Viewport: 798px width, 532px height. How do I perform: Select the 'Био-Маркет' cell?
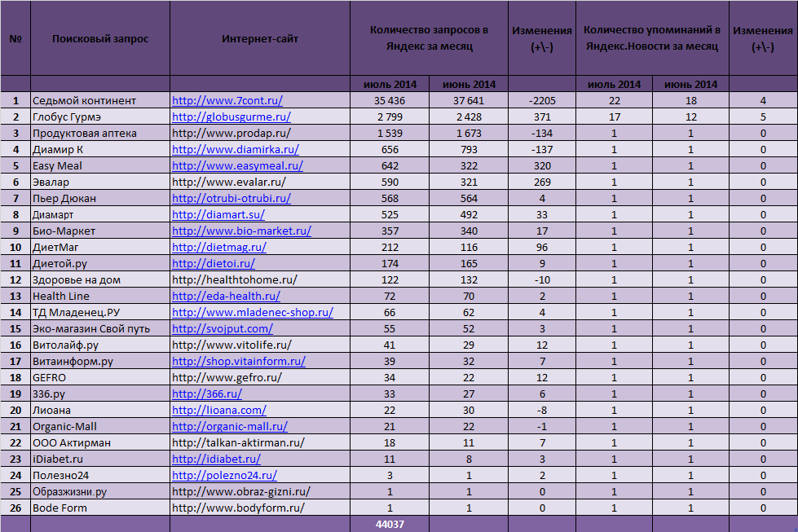pyautogui.click(x=100, y=231)
